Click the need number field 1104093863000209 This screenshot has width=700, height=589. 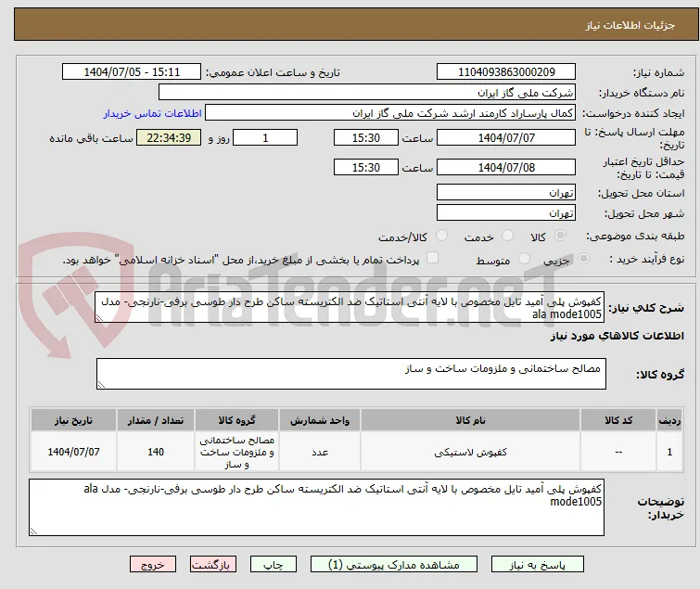coord(506,72)
